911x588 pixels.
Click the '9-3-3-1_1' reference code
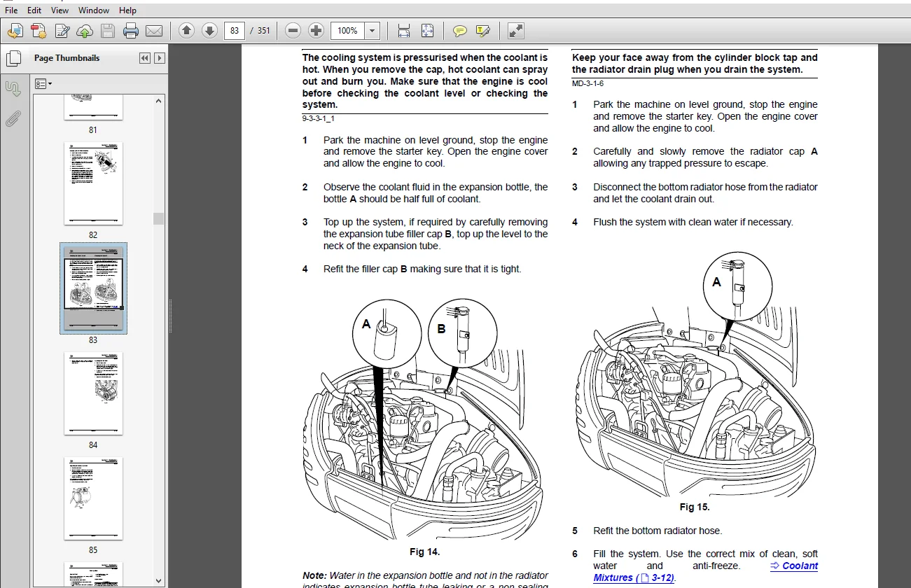coord(319,118)
